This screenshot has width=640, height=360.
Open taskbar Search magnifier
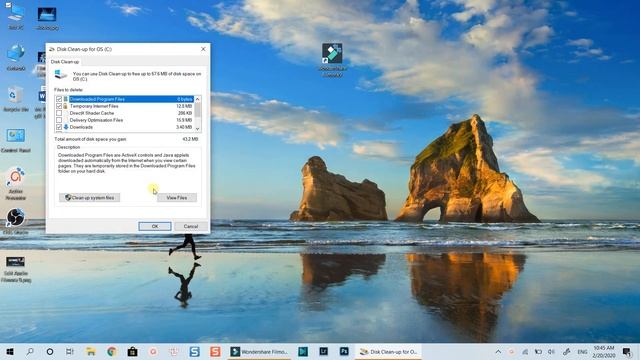tap(30, 351)
